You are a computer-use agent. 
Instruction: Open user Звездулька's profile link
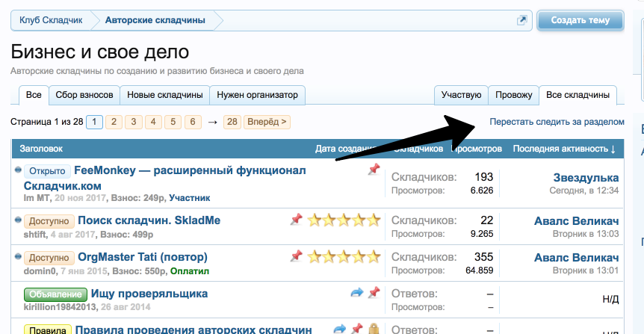[586, 178]
